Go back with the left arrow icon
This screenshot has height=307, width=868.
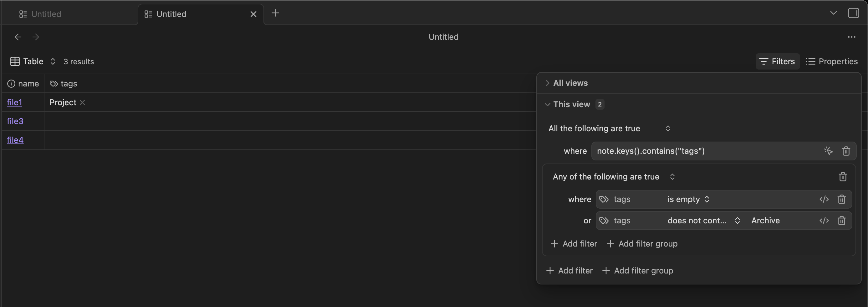[18, 37]
